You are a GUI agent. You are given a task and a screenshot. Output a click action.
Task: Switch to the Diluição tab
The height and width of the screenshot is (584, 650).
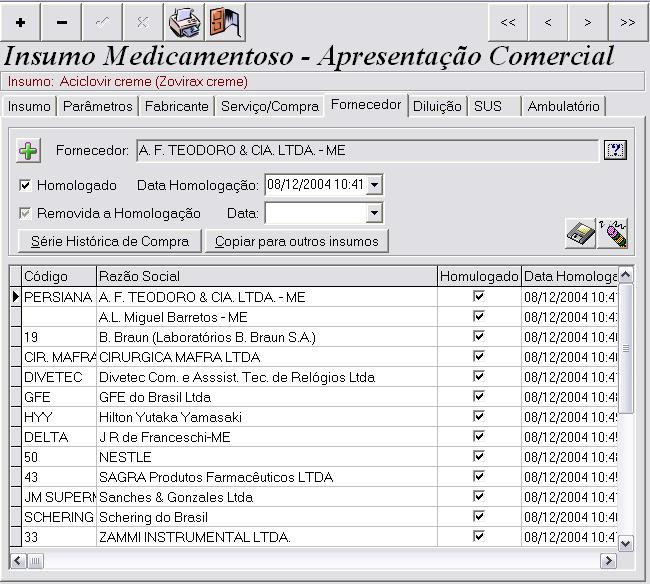(437, 106)
